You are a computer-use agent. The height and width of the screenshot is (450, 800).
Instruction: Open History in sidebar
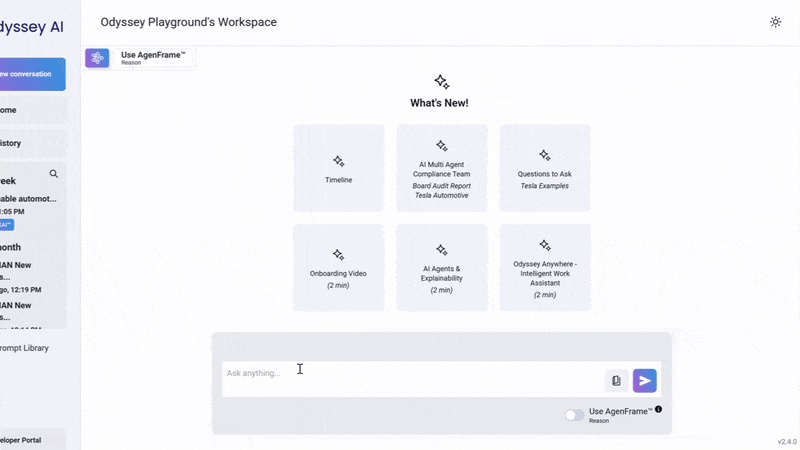click(33, 143)
